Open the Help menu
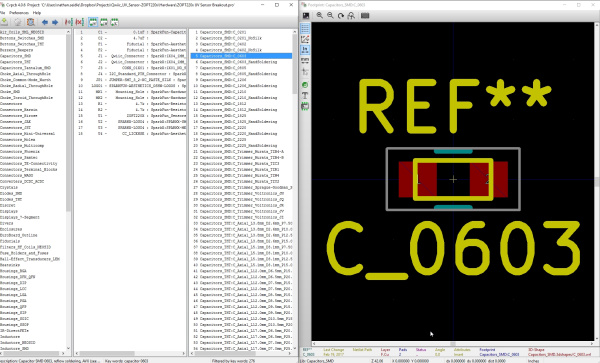Viewport: 600px width, 363px height. 37,13
